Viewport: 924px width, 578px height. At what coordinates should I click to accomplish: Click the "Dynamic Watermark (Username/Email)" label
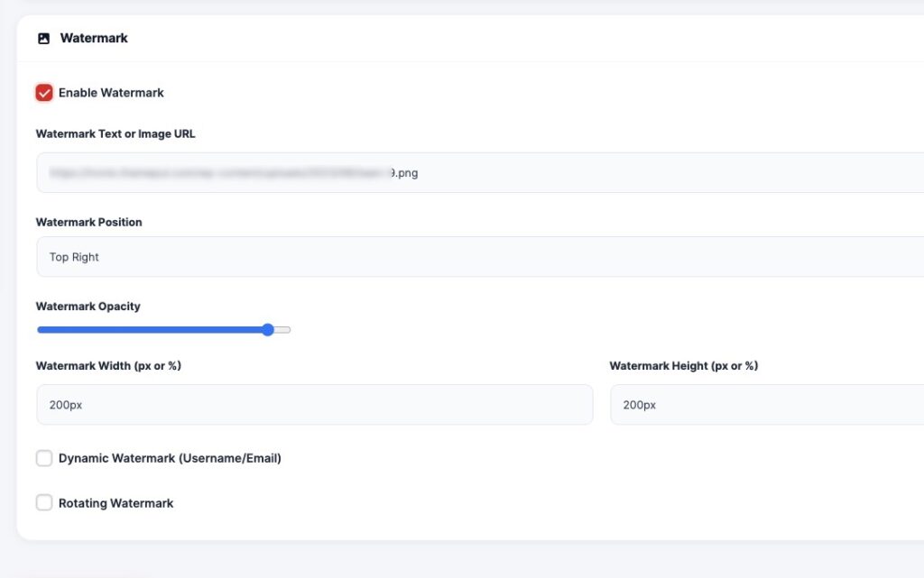pyautogui.click(x=170, y=459)
